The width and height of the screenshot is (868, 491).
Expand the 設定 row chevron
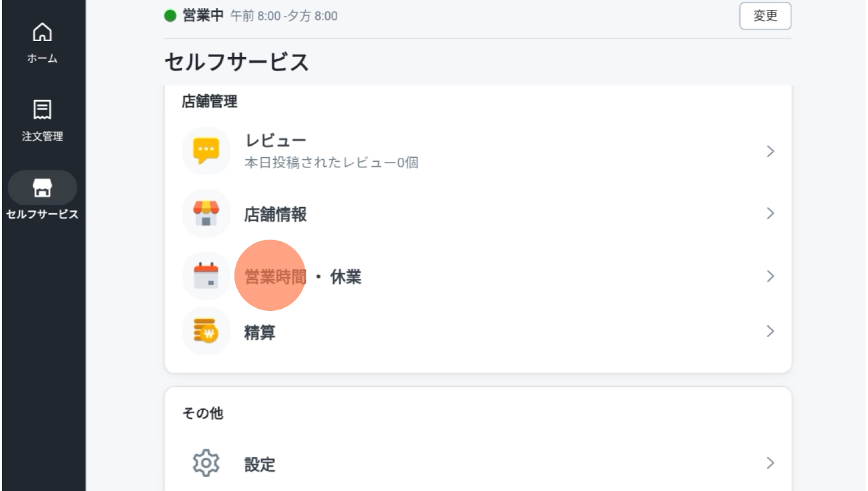[771, 463]
